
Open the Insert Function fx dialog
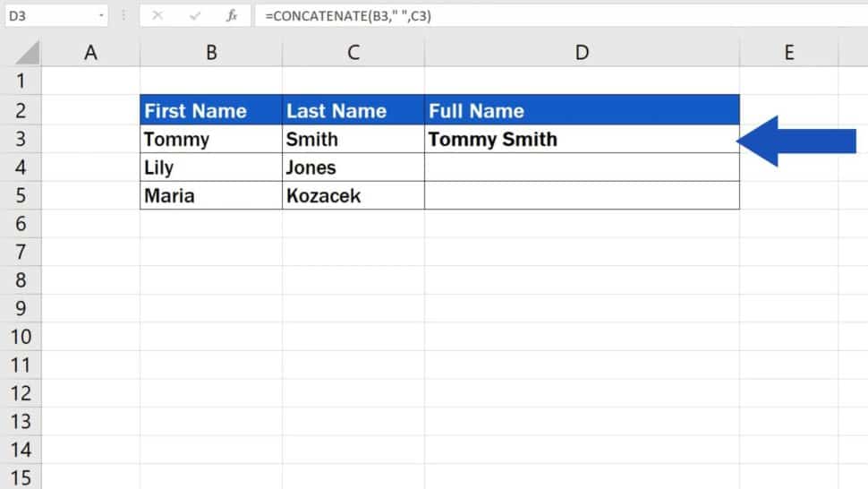pos(232,15)
